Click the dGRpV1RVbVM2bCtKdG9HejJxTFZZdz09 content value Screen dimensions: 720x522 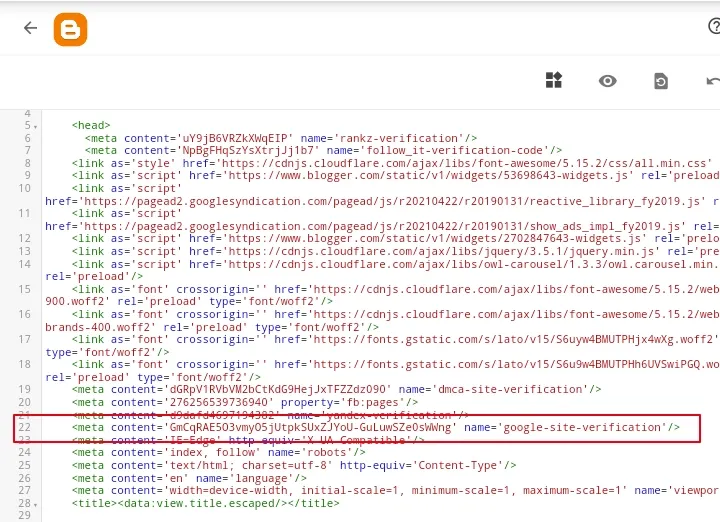(277, 389)
